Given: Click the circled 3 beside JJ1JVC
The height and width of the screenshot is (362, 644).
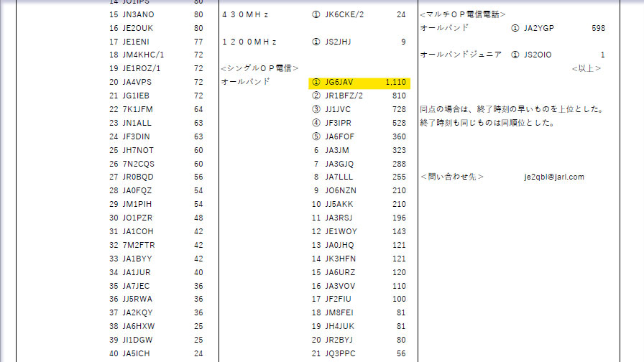Looking at the screenshot, I should 316,109.
